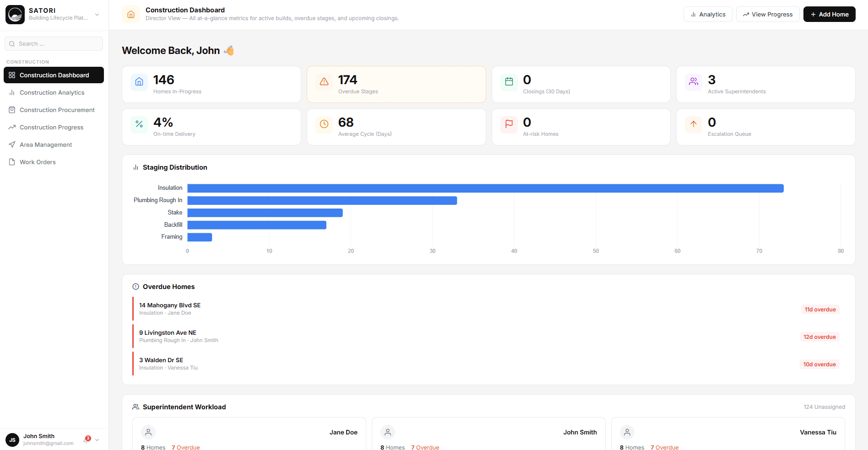Image resolution: width=868 pixels, height=450 pixels.
Task: Click the Construction Procurement bag icon
Action: [x=12, y=110]
